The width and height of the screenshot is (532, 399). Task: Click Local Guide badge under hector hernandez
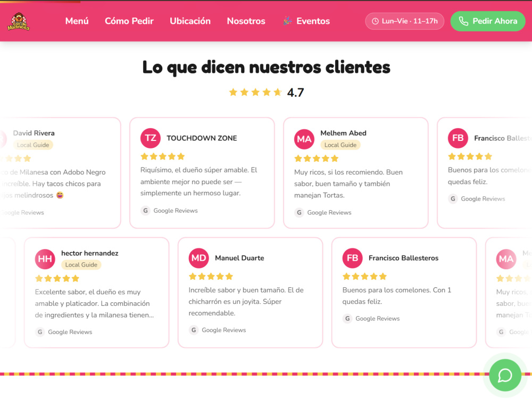coord(81,264)
